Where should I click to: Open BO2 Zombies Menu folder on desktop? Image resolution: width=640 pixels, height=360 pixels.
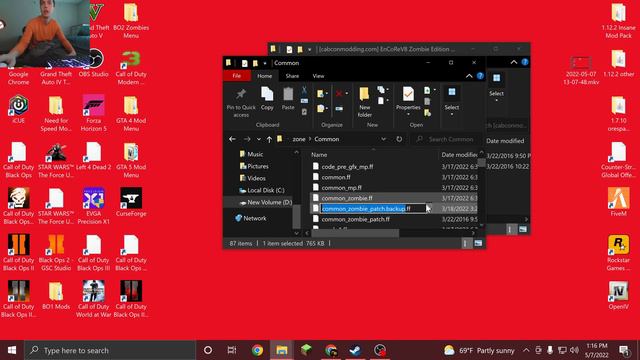131,20
